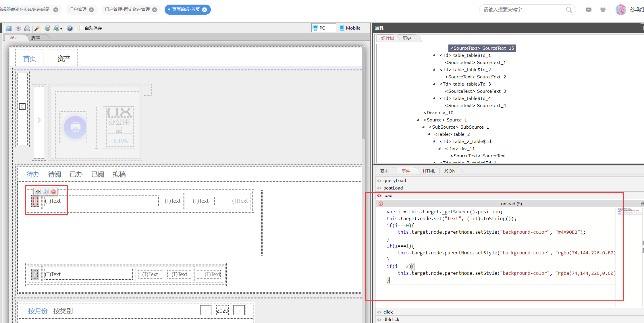This screenshot has height=323, width=644.
Task: Click the red delete icon on selected component
Action: point(53,192)
